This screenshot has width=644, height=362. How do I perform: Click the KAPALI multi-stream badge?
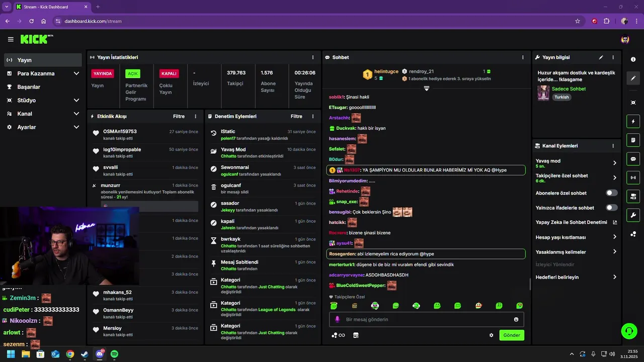[x=169, y=73]
